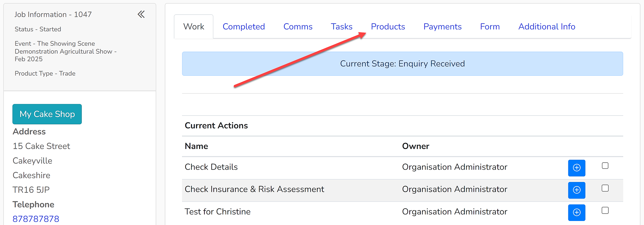644x225 pixels.
Task: Click '15 Cake Street' address line
Action: click(41, 146)
